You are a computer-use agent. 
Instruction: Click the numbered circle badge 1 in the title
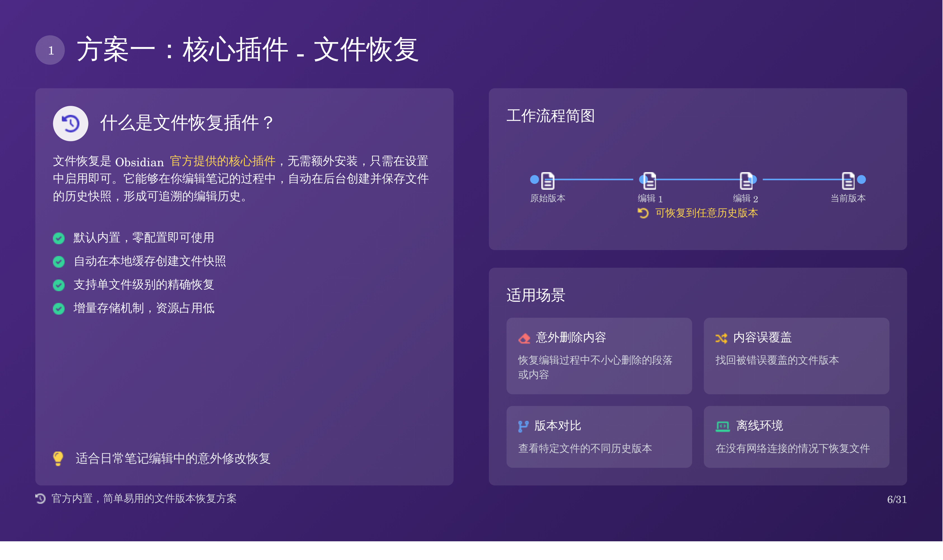click(50, 50)
